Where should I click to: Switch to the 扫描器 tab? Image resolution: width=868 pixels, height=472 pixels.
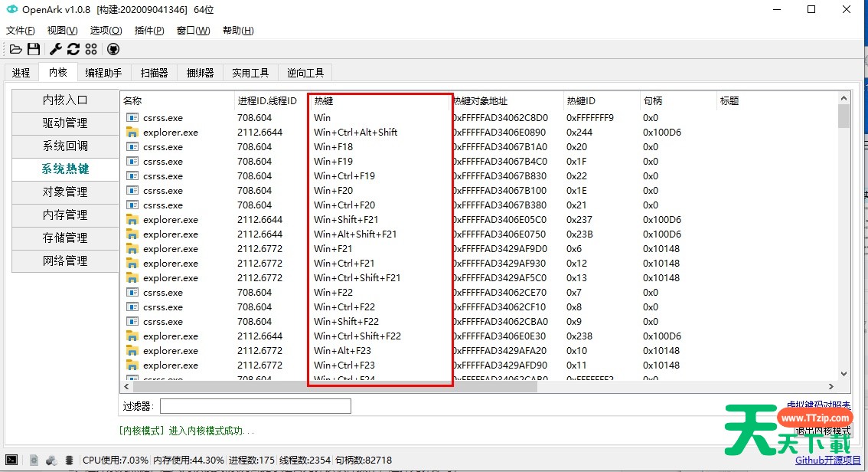pos(154,73)
